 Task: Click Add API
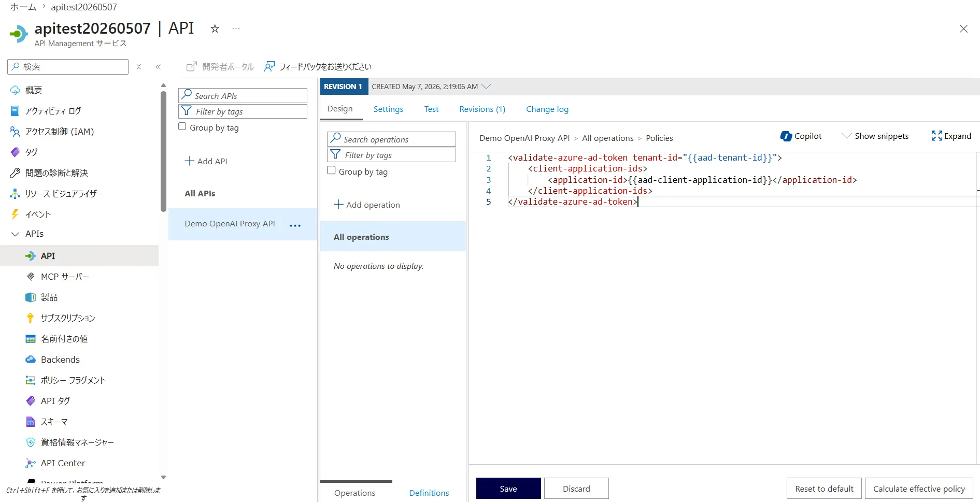point(206,161)
